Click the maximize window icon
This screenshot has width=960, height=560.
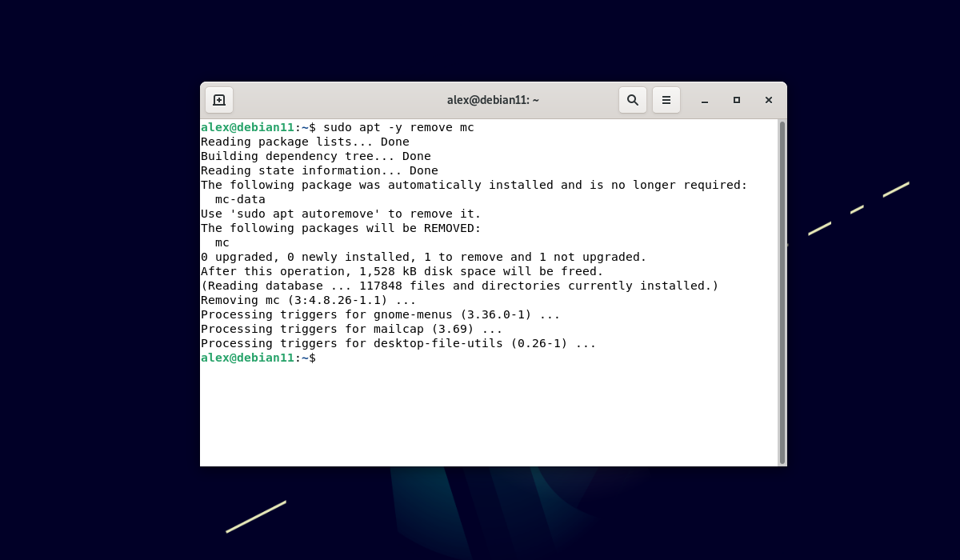[736, 100]
